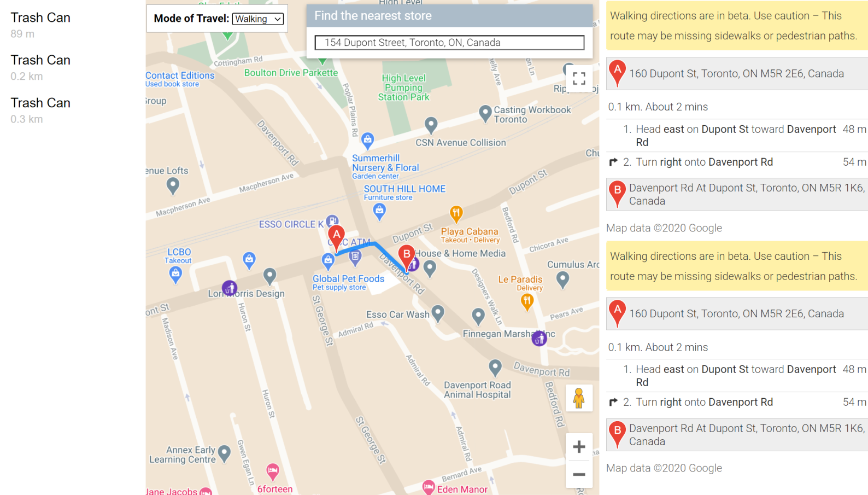Toggle fullscreen map view
The image size is (868, 495).
(x=579, y=79)
